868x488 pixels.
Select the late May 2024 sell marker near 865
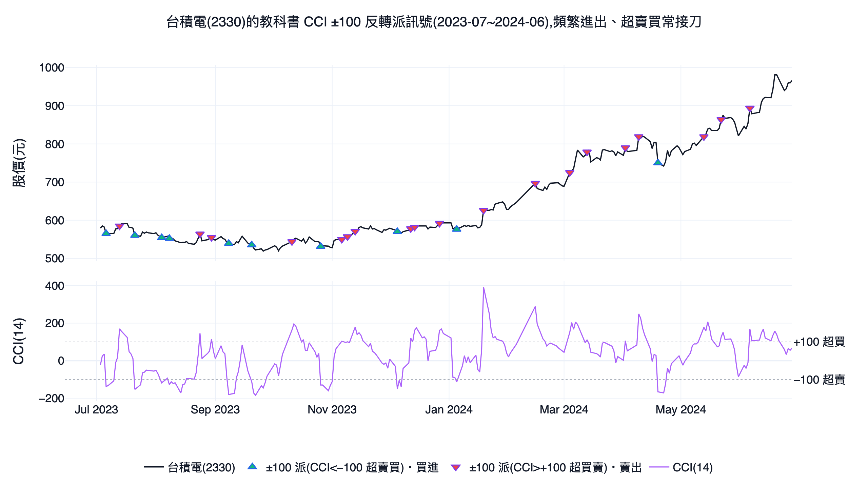(721, 120)
